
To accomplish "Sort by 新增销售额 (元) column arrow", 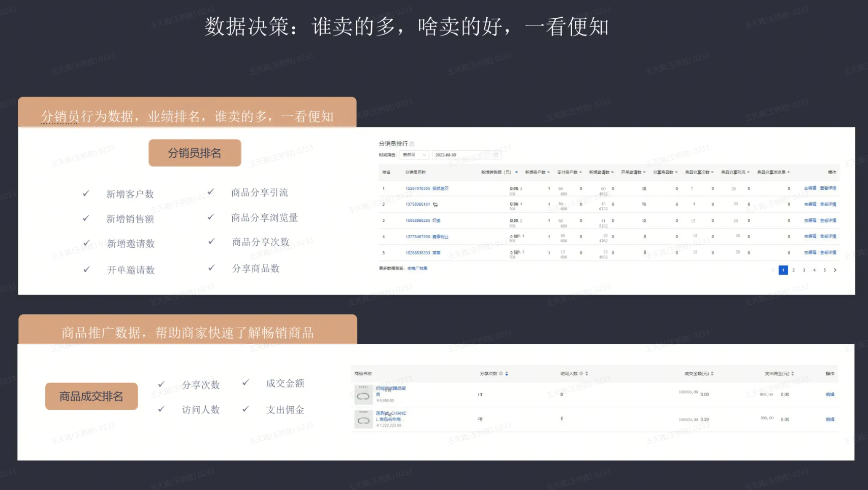I will (516, 173).
